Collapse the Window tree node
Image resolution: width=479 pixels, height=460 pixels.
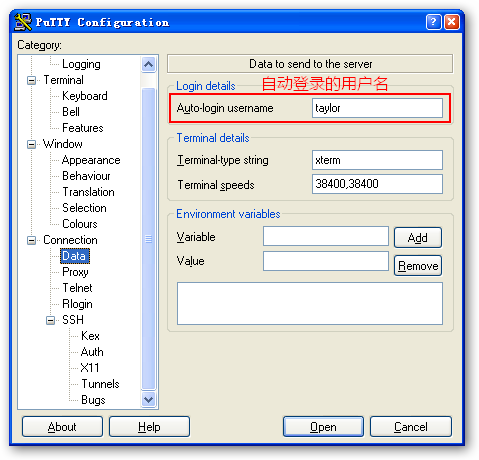[x=31, y=144]
